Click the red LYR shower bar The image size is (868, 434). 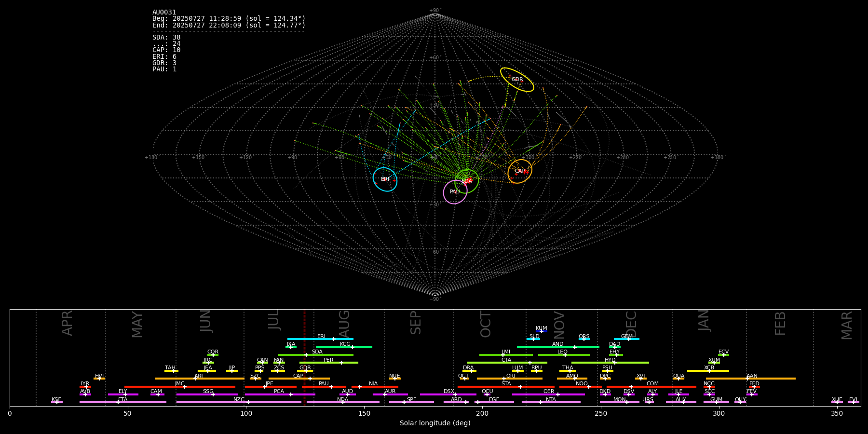click(85, 387)
